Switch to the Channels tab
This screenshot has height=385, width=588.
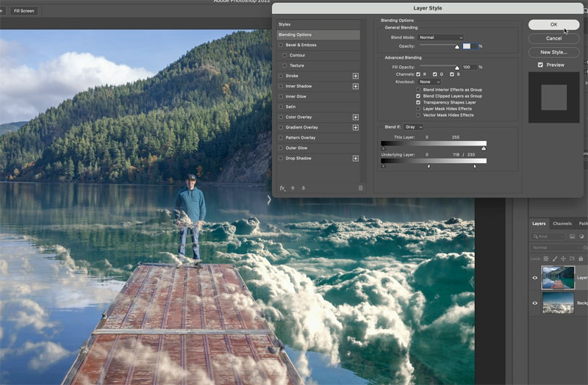[x=562, y=223]
